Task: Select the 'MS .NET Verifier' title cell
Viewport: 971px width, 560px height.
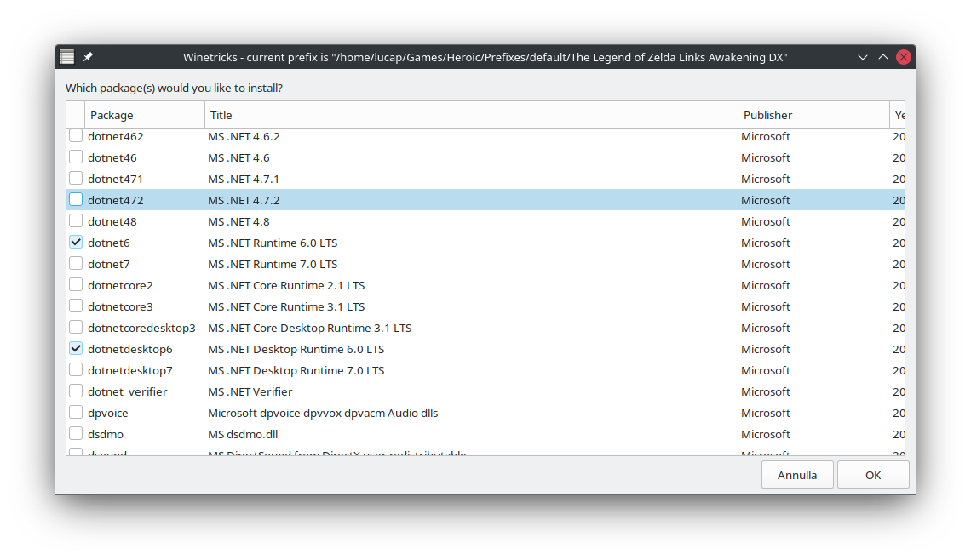Action: pyautogui.click(x=250, y=391)
